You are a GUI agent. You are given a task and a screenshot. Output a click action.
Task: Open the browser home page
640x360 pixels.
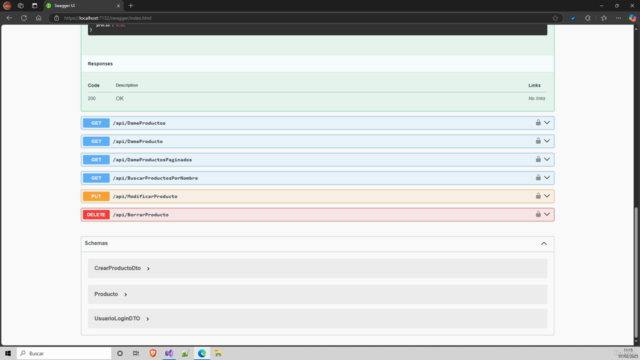point(38,18)
